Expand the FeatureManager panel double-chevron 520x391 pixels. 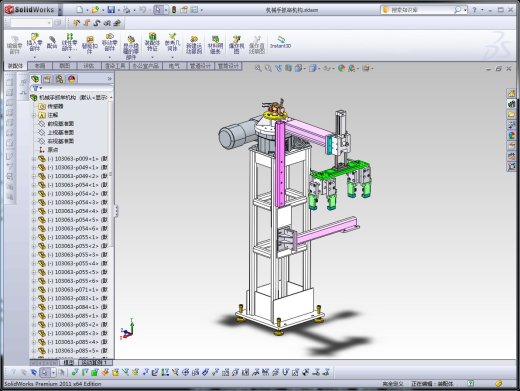[109, 79]
